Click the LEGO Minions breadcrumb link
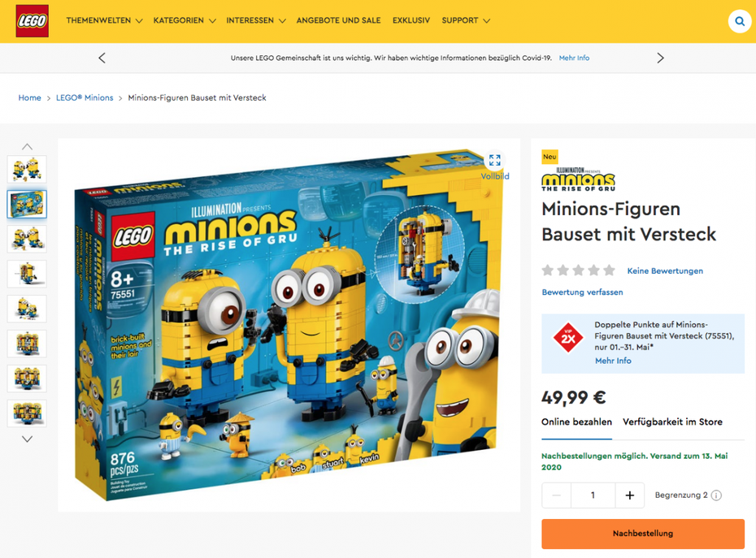 (85, 97)
